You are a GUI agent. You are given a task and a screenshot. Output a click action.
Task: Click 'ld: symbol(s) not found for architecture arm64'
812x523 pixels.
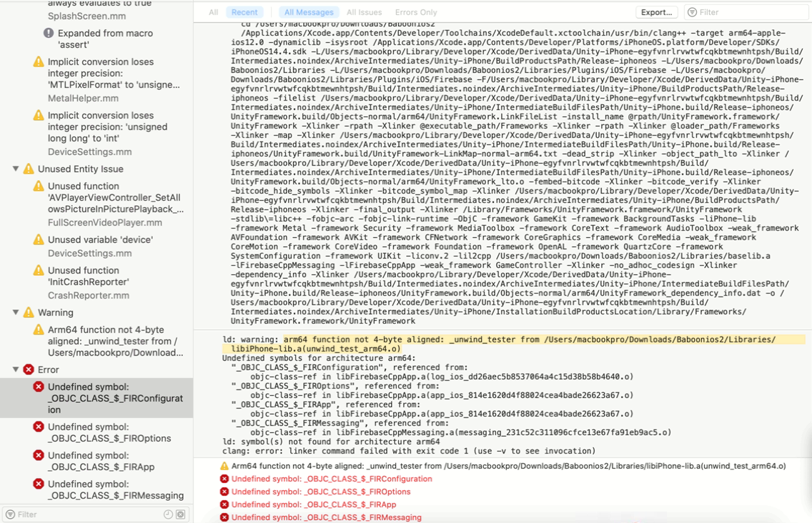click(x=331, y=442)
